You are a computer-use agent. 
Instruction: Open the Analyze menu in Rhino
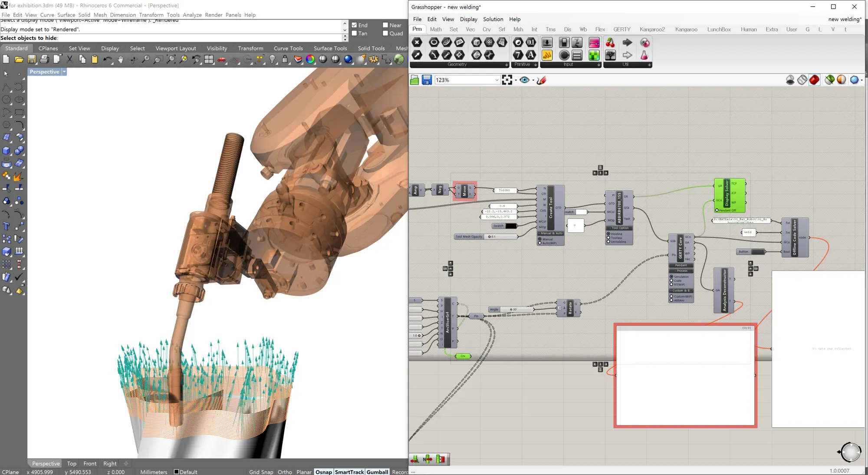coord(192,15)
